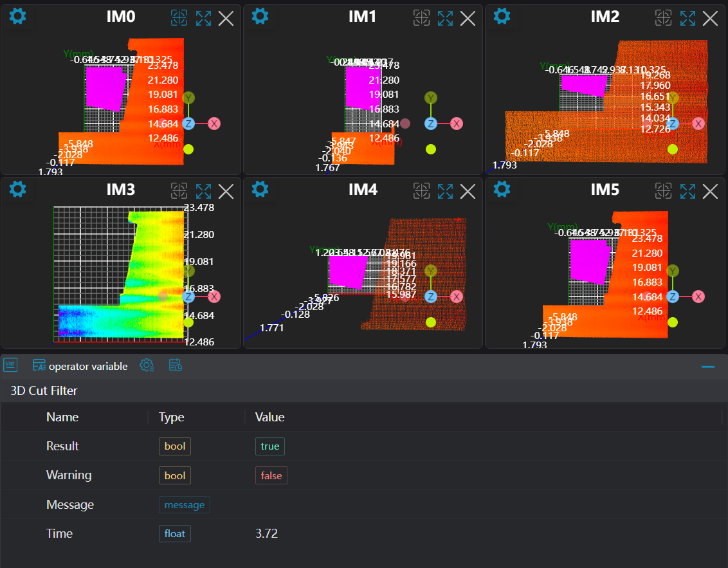Click the fit-to-view icon in IM0
The height and width of the screenshot is (568, 728).
click(x=179, y=18)
